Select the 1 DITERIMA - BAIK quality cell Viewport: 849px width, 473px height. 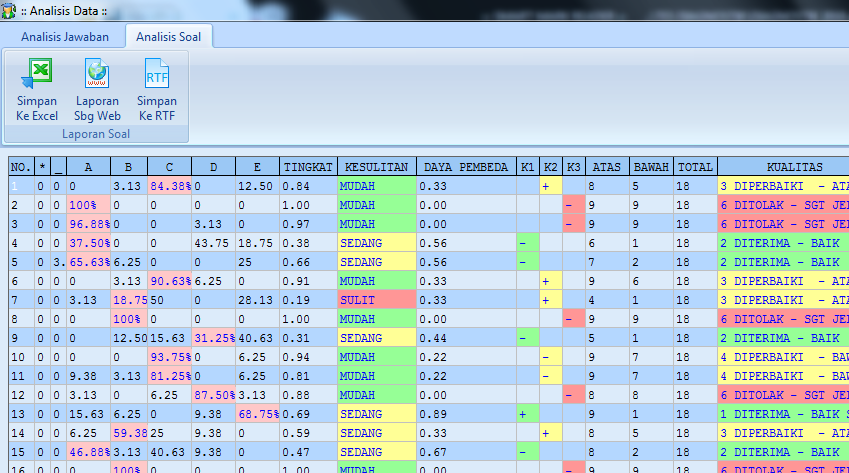(783, 414)
